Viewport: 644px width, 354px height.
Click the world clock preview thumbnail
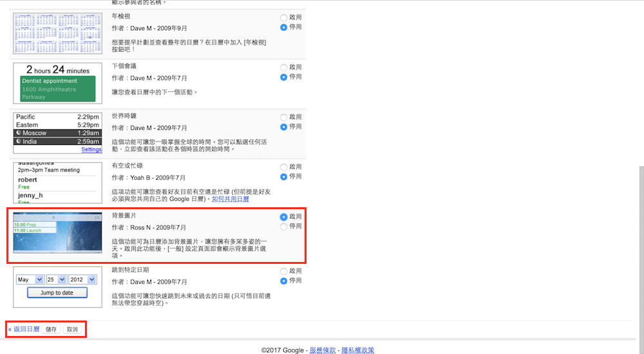[57, 133]
